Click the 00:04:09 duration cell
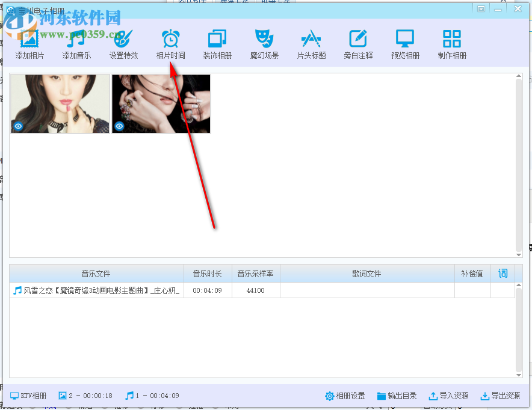 [x=208, y=290]
